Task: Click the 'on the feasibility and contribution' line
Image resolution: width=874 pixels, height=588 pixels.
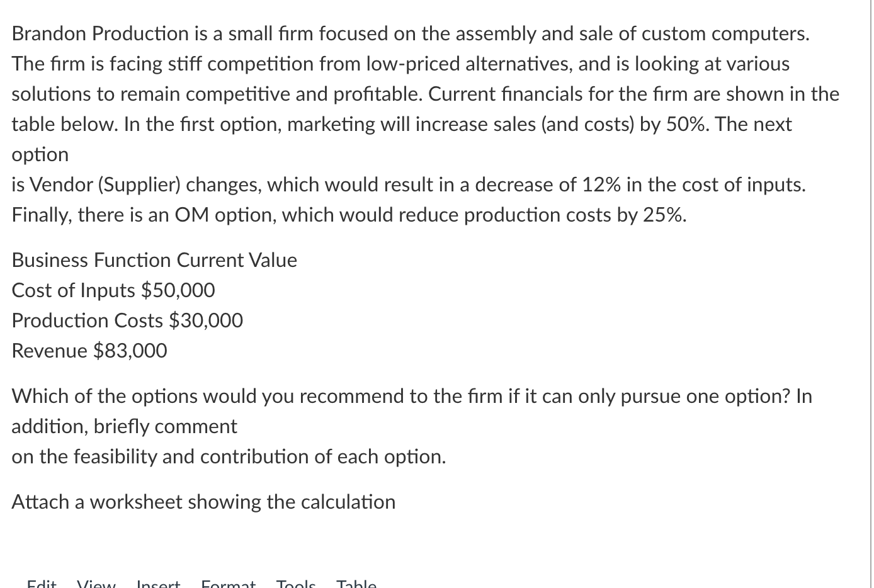Action: click(229, 456)
